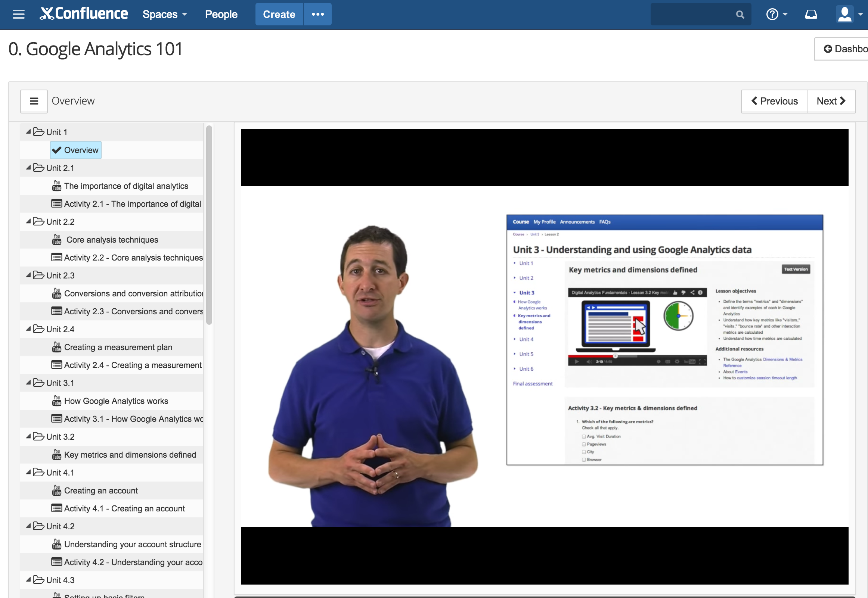868x598 pixels.
Task: Open the hamburger sidebar menu in header
Action: tap(18, 14)
